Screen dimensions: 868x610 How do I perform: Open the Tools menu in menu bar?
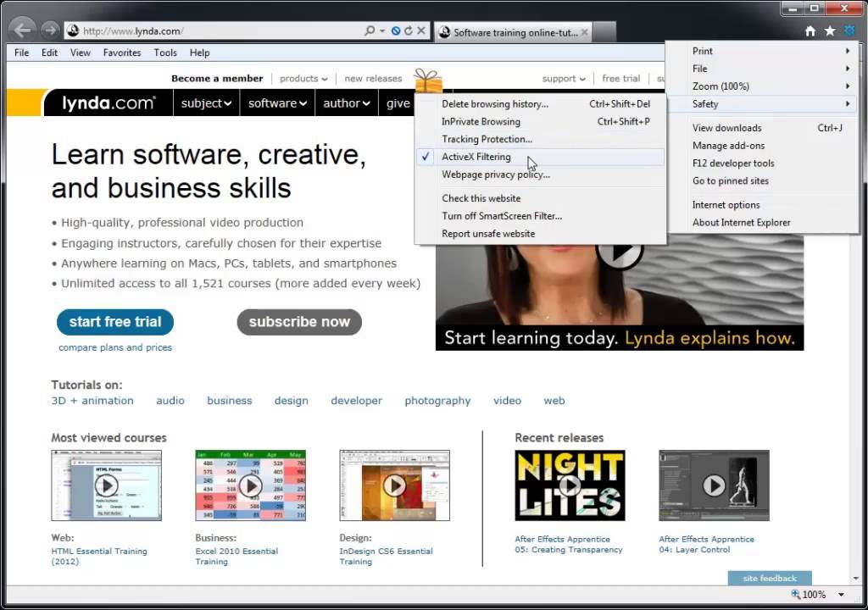pos(165,53)
